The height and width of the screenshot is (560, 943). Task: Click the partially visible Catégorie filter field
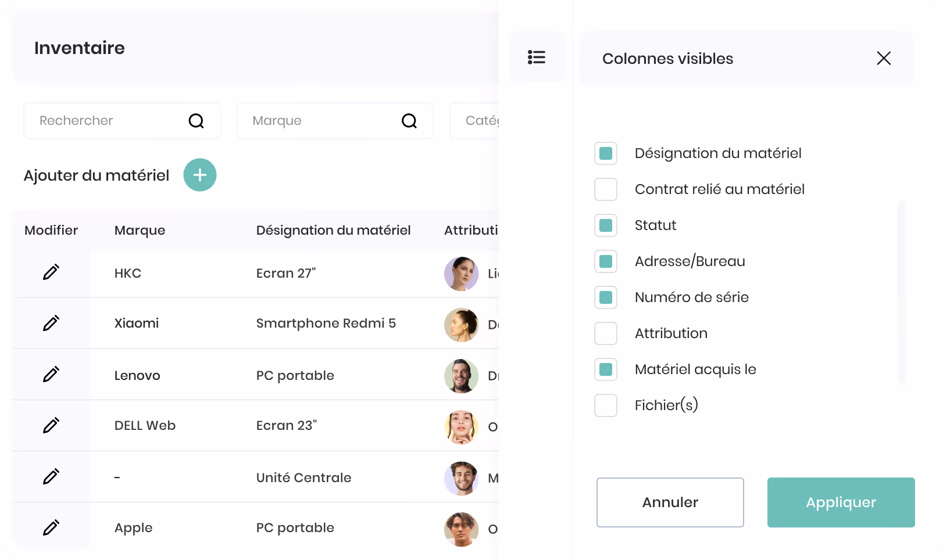474,121
